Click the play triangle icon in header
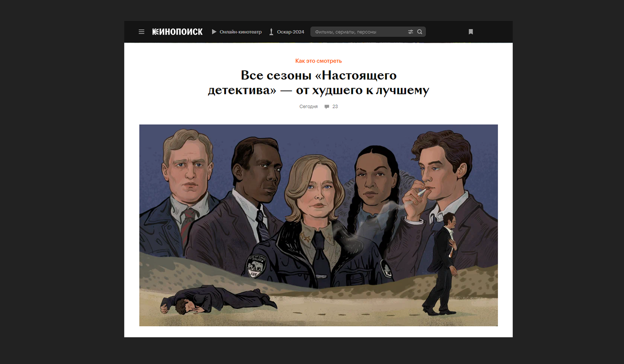Viewport: 624px width, 364px height. pos(214,32)
